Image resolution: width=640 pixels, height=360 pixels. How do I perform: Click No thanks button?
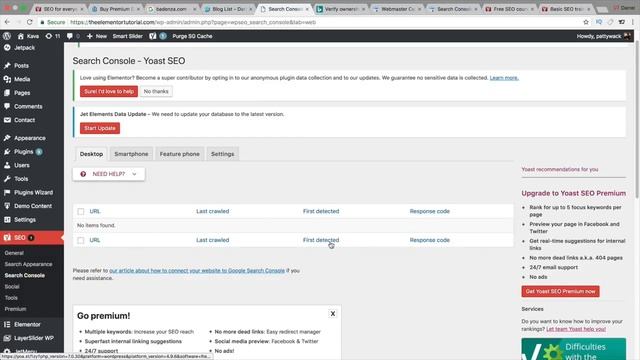[x=156, y=91]
